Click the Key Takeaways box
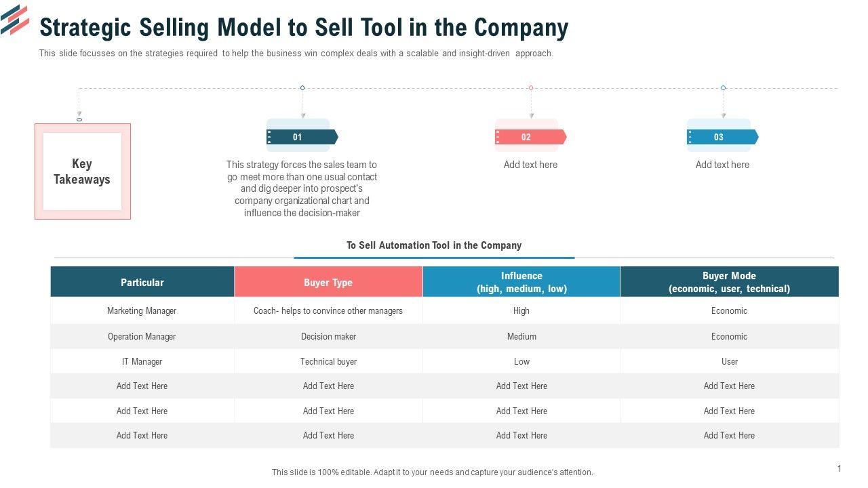 pos(82,171)
